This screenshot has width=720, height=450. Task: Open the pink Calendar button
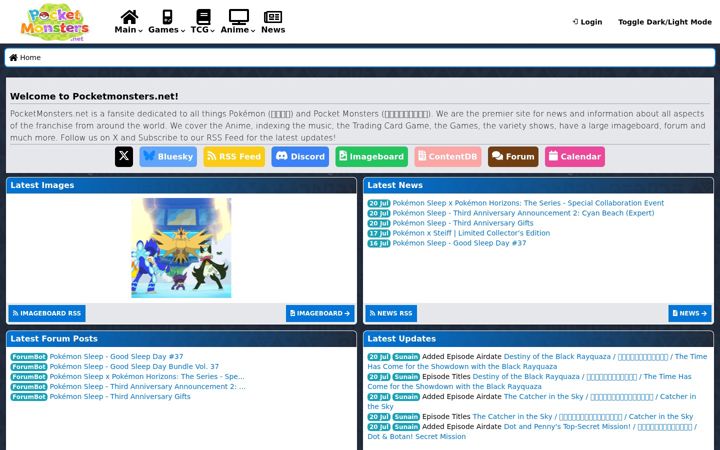click(575, 157)
